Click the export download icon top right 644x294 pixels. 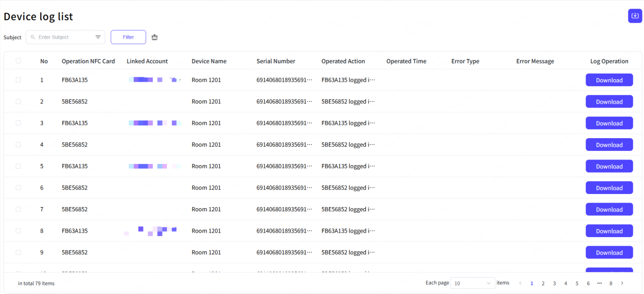tap(634, 16)
